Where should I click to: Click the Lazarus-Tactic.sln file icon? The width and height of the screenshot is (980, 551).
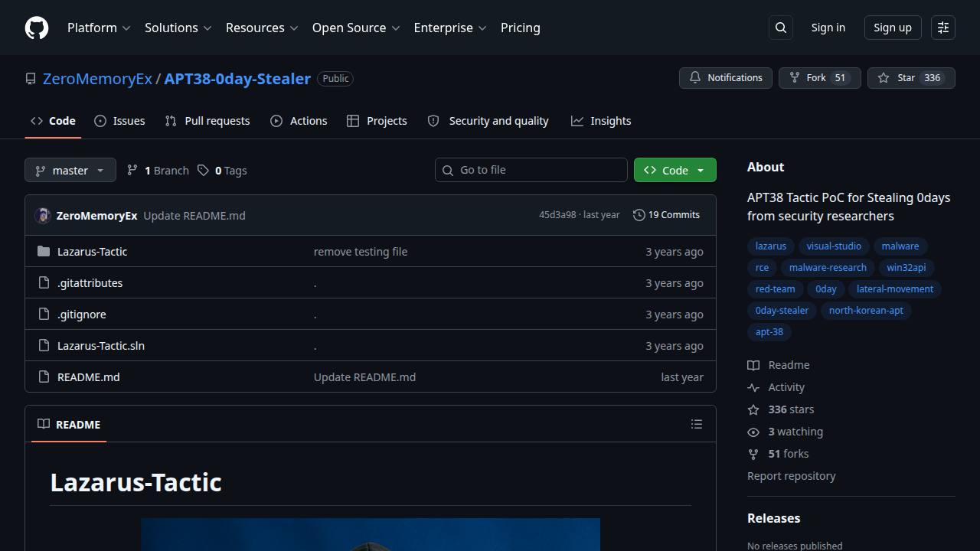pos(44,346)
